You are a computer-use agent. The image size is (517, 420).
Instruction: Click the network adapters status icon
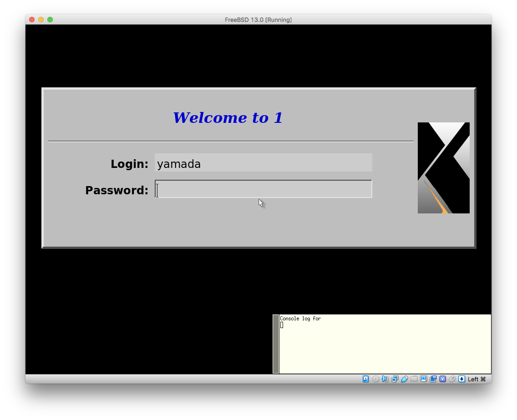(395, 379)
